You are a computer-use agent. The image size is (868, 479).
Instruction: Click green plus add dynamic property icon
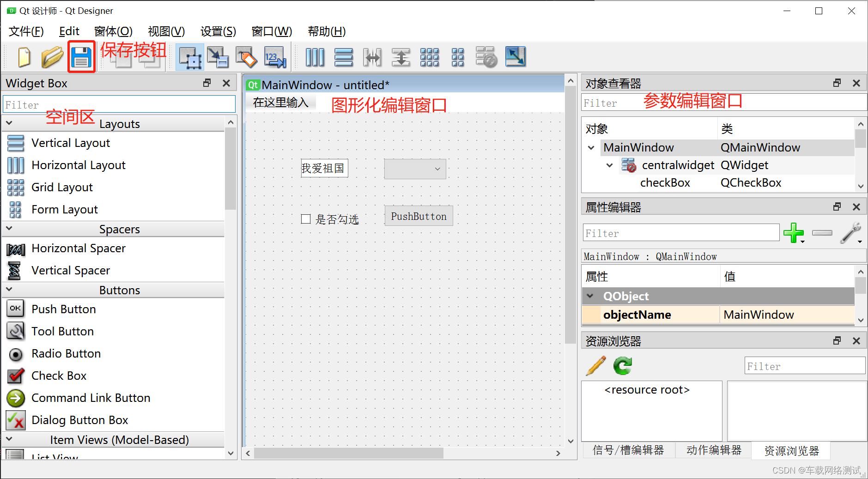[794, 233]
